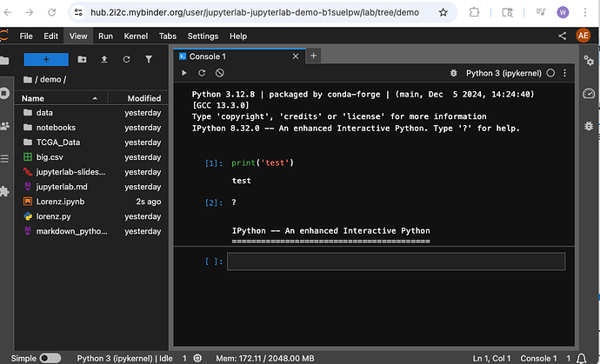Open the Python 3 (ipykernel) kernel selector

click(x=503, y=74)
